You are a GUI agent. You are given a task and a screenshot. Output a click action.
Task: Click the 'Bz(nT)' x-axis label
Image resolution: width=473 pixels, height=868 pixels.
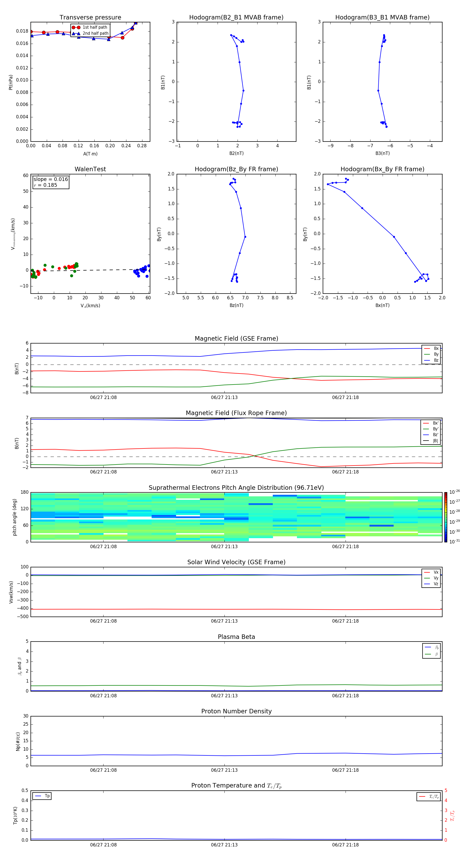pos(236,305)
